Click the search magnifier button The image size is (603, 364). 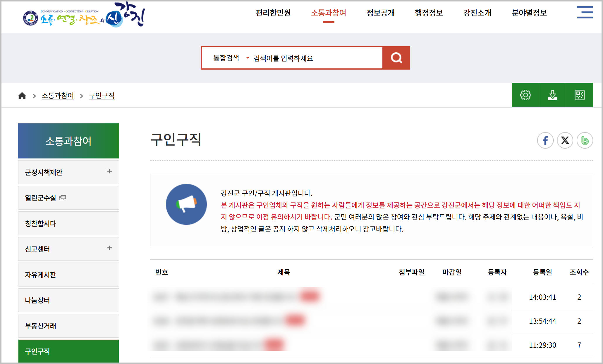(396, 58)
